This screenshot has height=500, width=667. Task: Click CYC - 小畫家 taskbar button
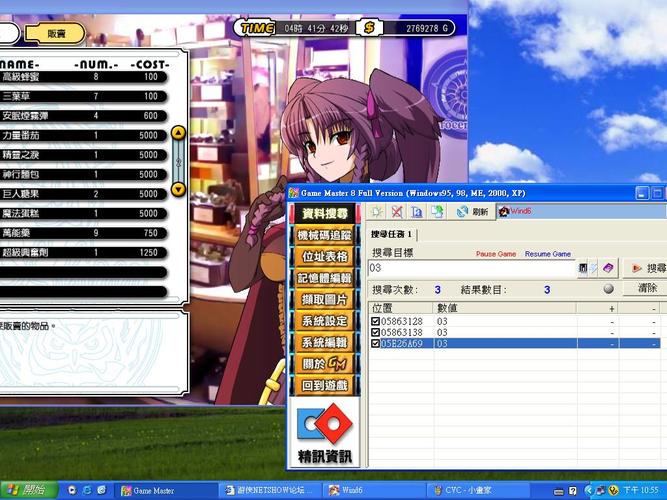[479, 491]
